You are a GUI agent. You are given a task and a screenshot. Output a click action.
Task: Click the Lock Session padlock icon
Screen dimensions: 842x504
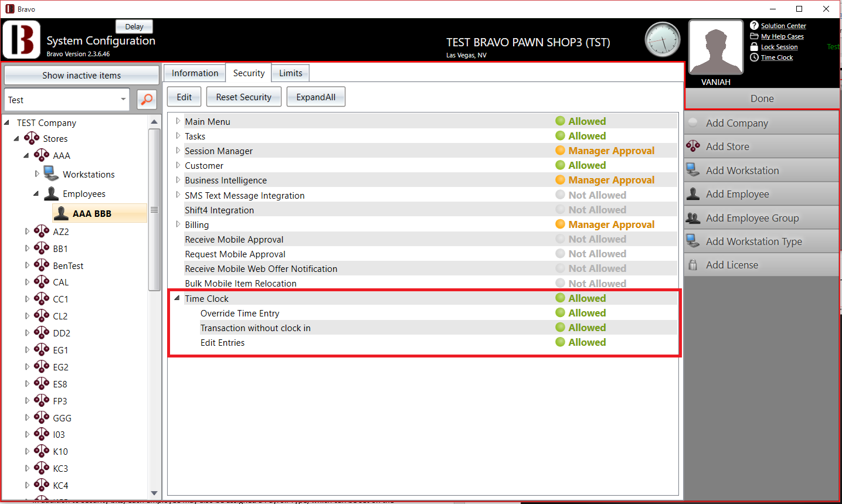coord(754,46)
